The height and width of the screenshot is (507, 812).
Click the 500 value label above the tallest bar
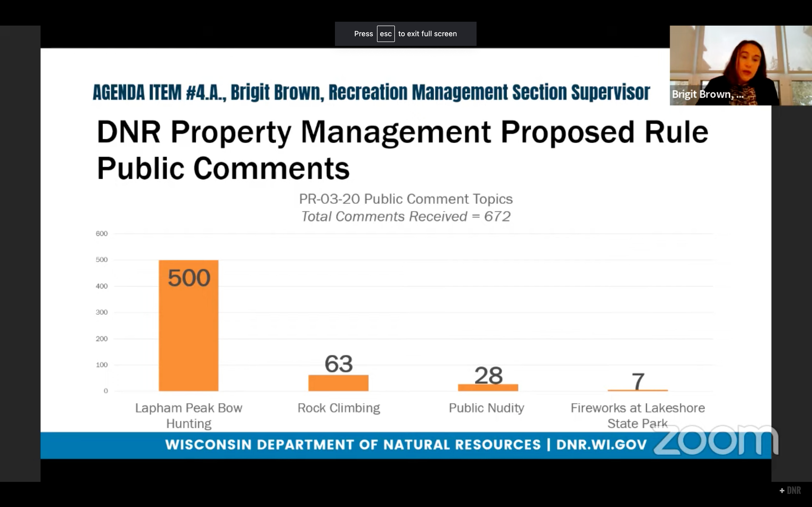[188, 277]
